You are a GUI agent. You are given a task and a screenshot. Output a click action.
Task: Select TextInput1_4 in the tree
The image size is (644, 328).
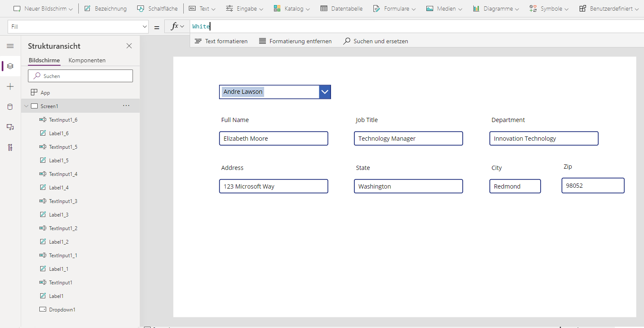tap(63, 174)
